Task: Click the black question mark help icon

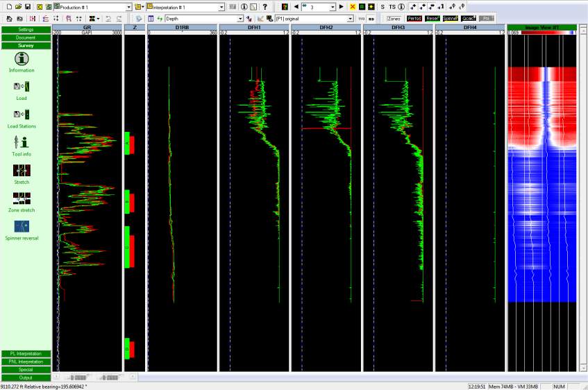Action: pyautogui.click(x=264, y=7)
